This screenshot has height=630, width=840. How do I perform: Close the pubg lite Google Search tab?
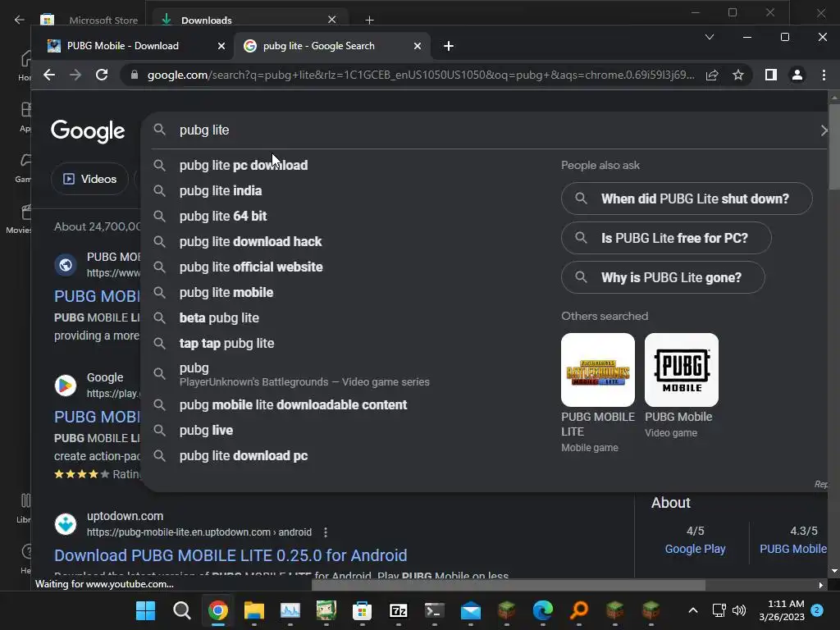point(418,46)
